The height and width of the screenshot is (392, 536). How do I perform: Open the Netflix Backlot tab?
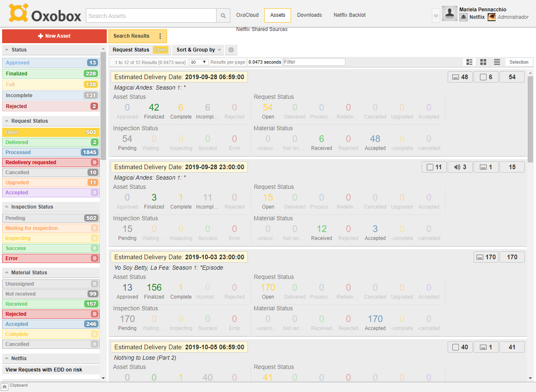(x=350, y=15)
